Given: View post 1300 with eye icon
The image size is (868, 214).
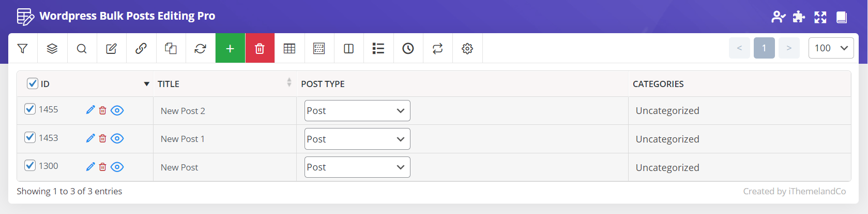Looking at the screenshot, I should pos(117,167).
